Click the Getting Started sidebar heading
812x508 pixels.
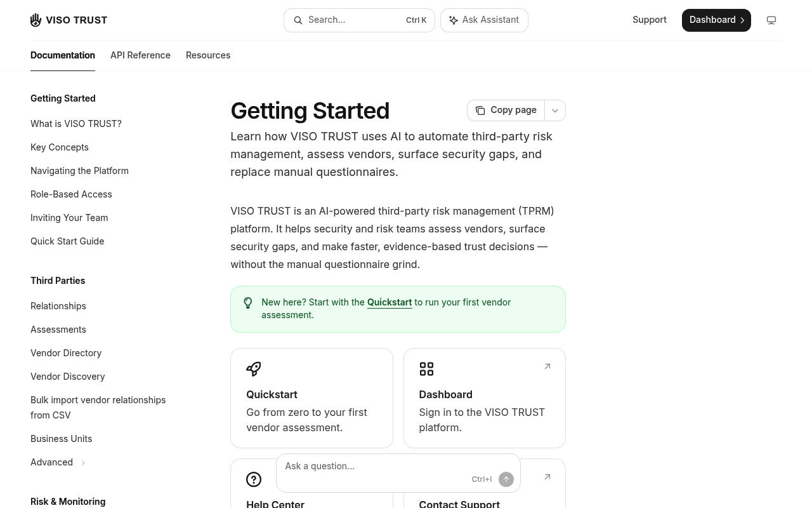tap(63, 98)
